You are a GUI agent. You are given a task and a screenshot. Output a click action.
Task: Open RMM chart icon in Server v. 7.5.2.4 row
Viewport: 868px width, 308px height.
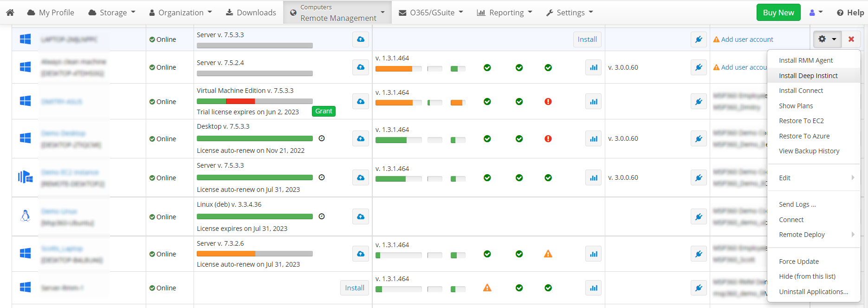[594, 67]
